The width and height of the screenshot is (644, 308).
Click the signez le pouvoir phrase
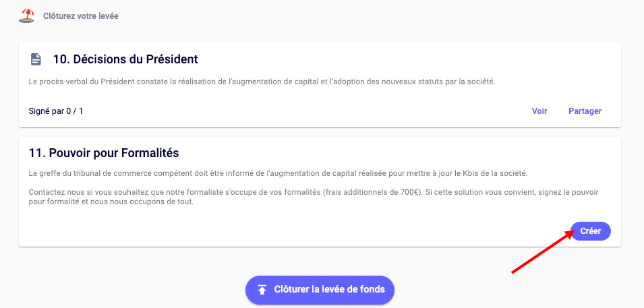click(x=572, y=192)
